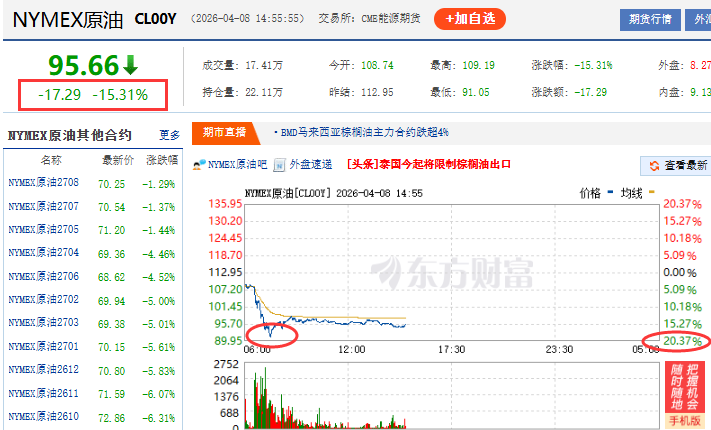Click the 持仓量 value 22.11万
This screenshot has height=430, width=711.
coord(264,93)
